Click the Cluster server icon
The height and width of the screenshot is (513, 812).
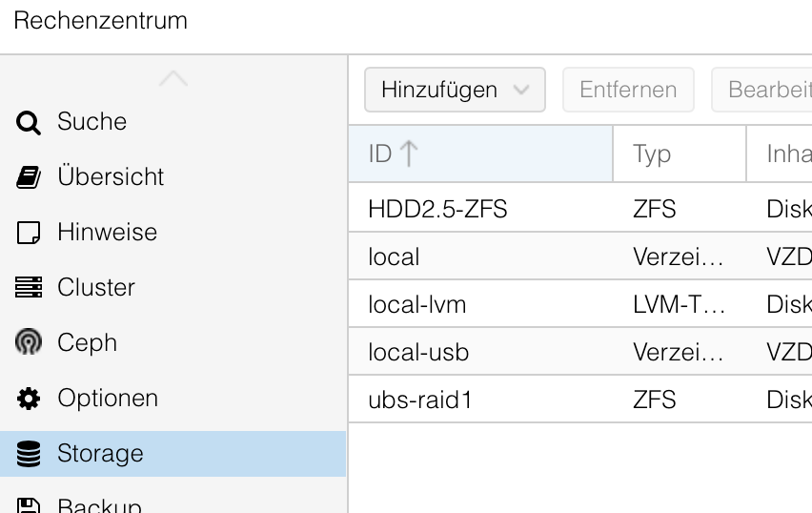[29, 288]
